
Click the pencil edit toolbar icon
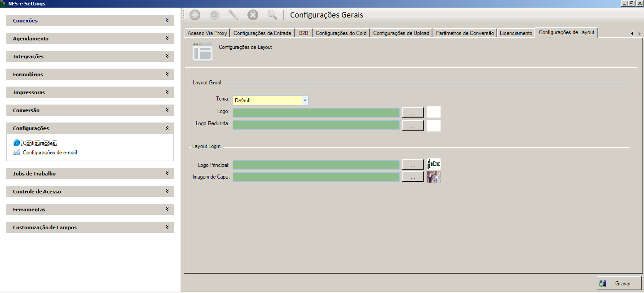point(233,15)
